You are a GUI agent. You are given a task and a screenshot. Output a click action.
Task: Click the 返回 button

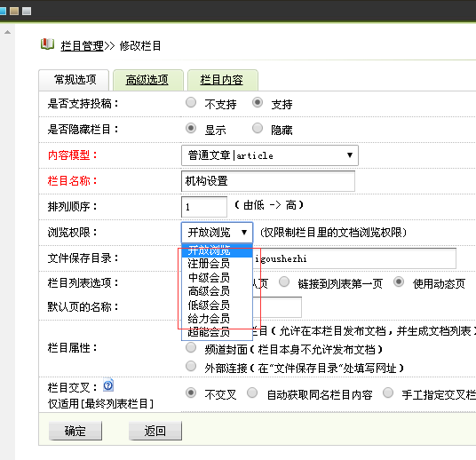click(155, 431)
